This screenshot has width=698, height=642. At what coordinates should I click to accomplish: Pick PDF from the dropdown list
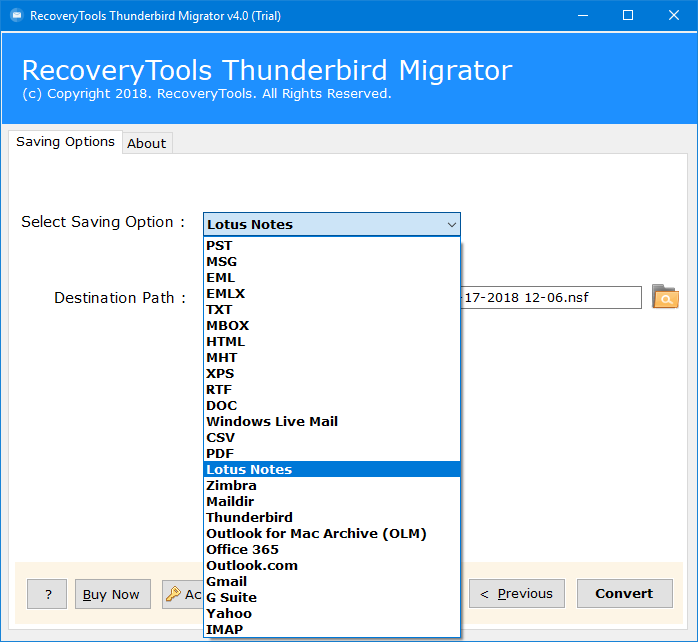(332, 454)
